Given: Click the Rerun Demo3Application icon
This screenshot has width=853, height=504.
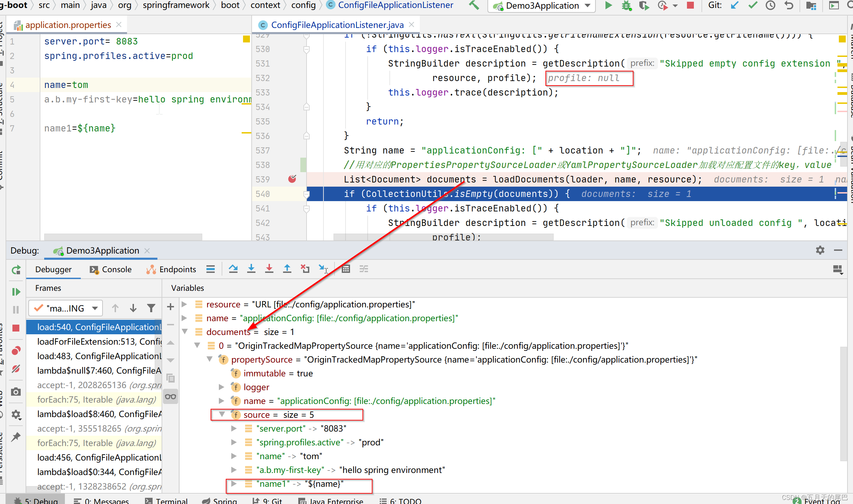Looking at the screenshot, I should [x=16, y=270].
